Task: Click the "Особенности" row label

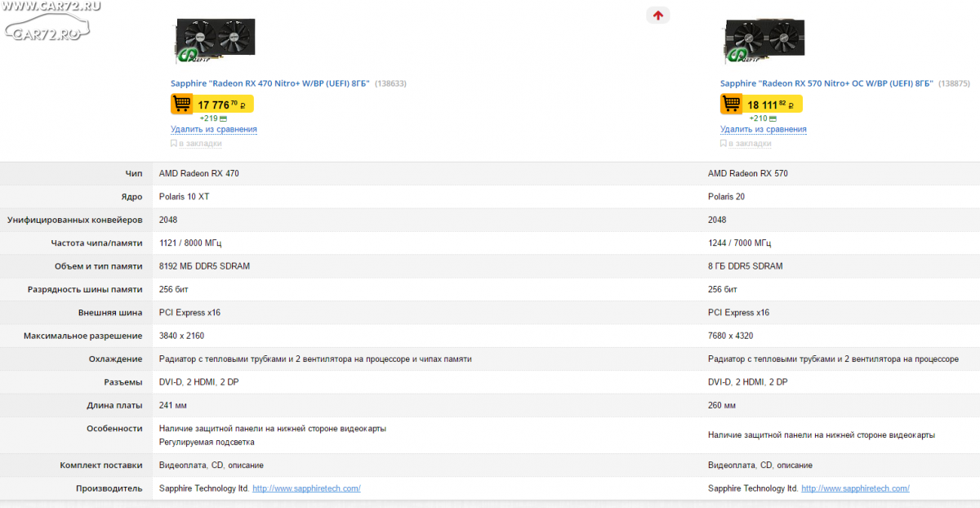Action: point(114,429)
